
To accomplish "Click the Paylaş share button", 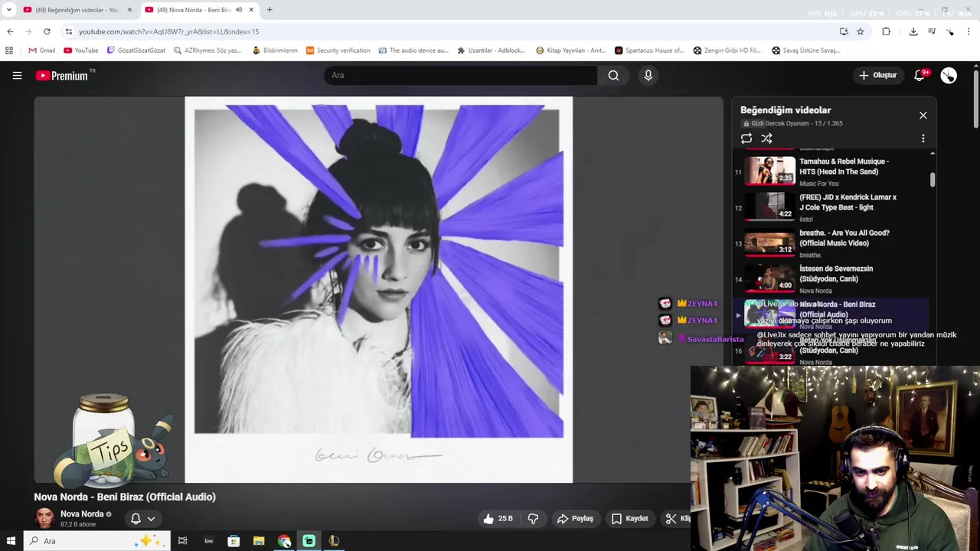I will point(575,518).
